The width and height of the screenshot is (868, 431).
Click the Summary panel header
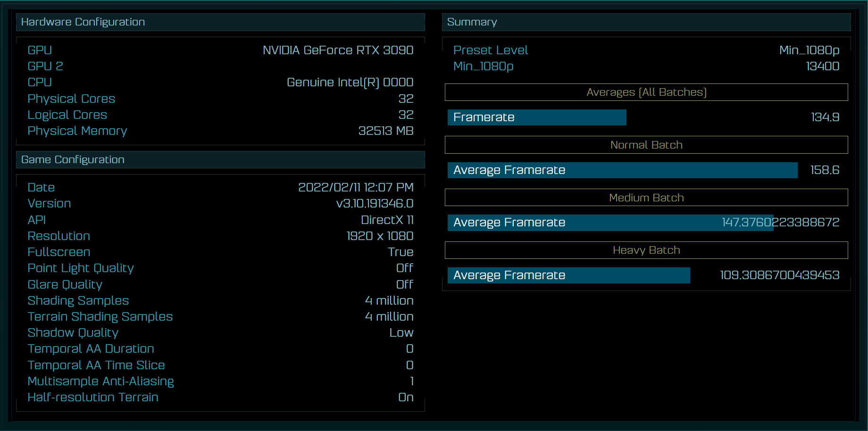coord(472,22)
